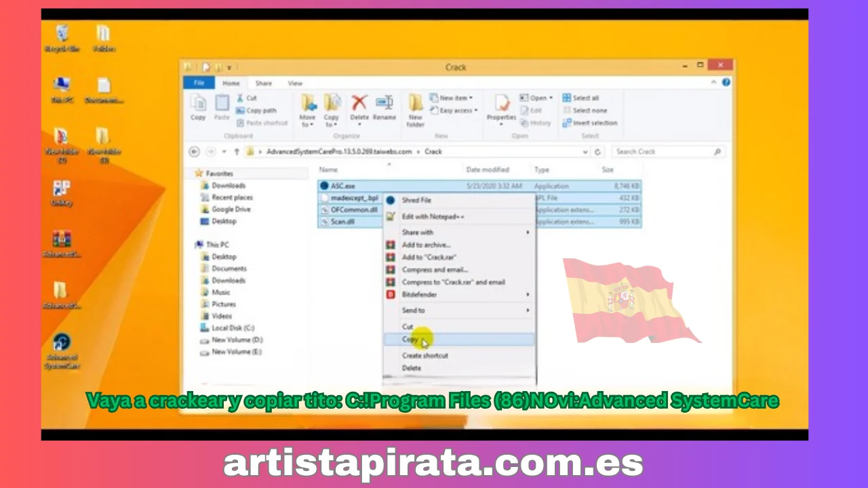
Task: Select New Volume (D:) in sidebar
Action: [231, 340]
